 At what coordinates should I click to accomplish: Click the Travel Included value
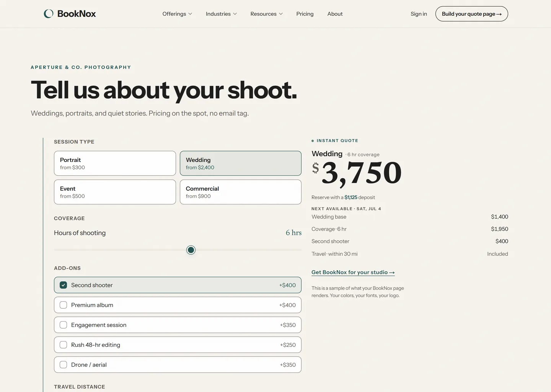[x=497, y=254]
